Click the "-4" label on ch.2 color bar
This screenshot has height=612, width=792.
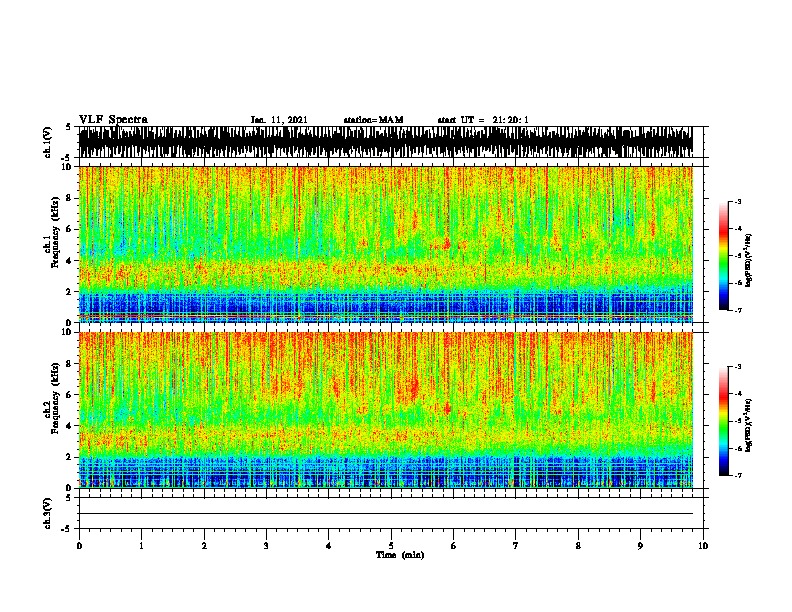[x=737, y=394]
